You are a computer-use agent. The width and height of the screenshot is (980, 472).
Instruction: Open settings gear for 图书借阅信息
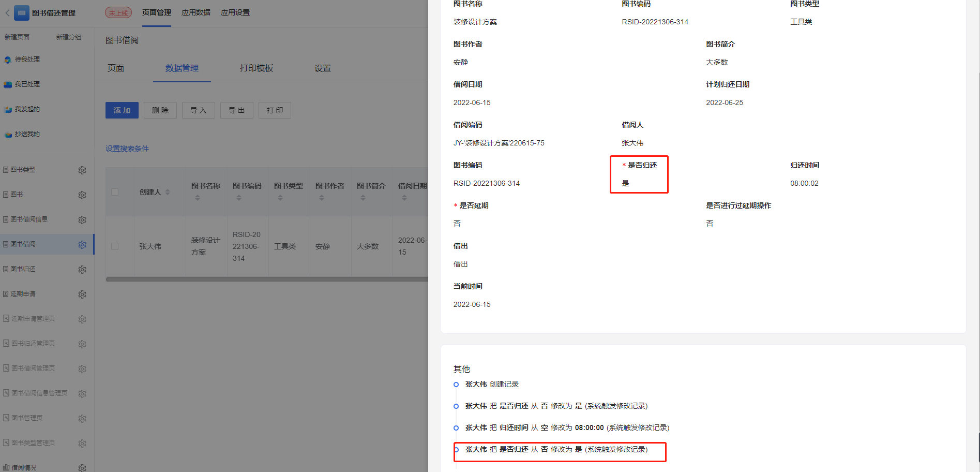82,220
